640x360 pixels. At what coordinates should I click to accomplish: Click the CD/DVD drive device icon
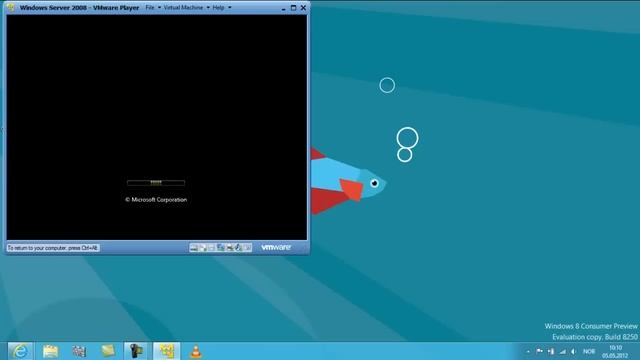(x=203, y=247)
